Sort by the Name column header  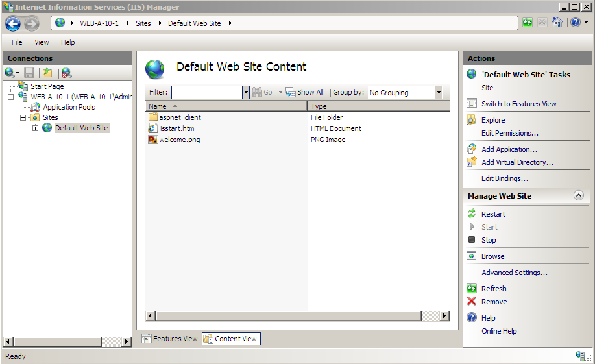tap(226, 106)
